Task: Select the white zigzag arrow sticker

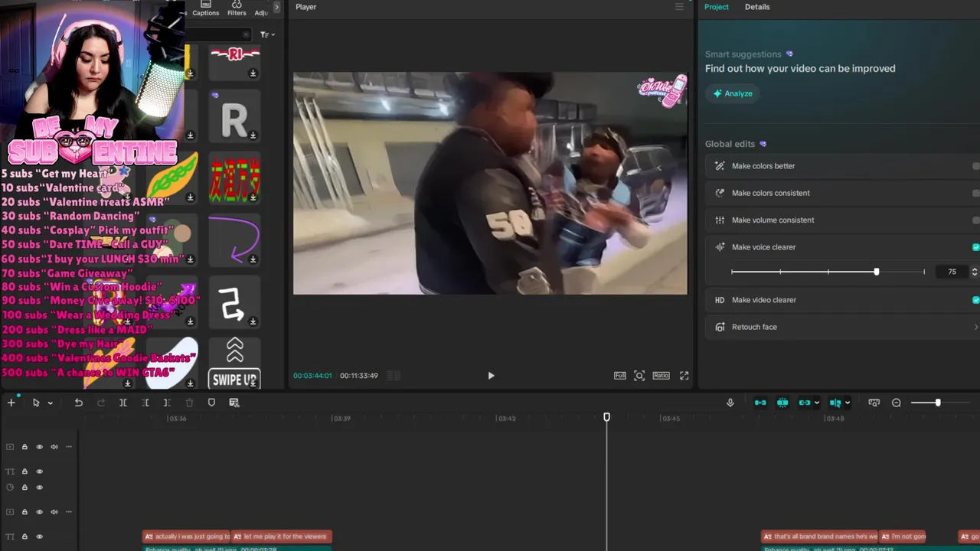Action: click(x=234, y=303)
